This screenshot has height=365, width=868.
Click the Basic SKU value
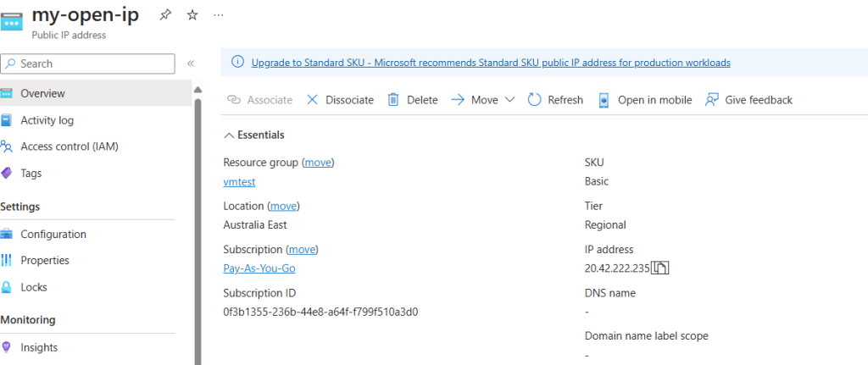pyautogui.click(x=597, y=181)
